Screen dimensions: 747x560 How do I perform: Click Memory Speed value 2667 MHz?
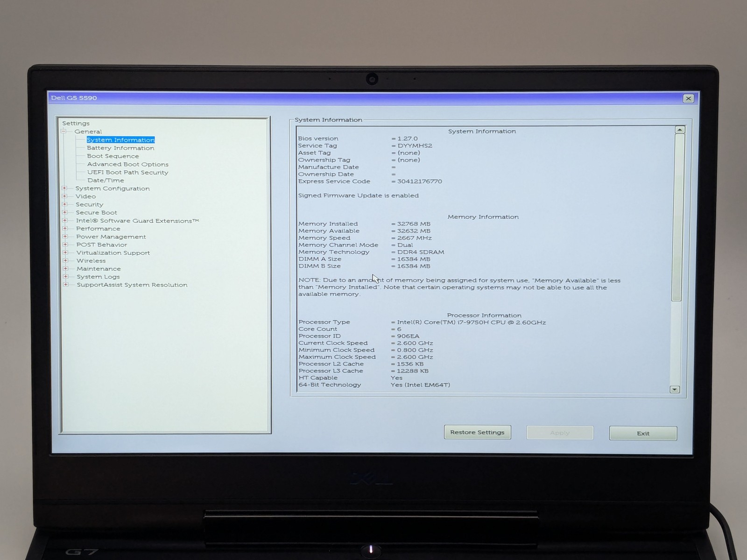[x=415, y=238]
